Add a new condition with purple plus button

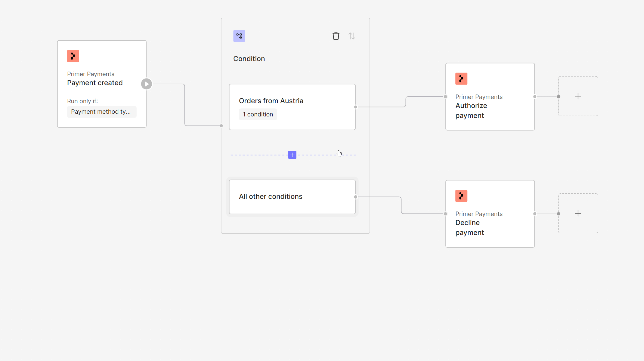click(x=292, y=155)
